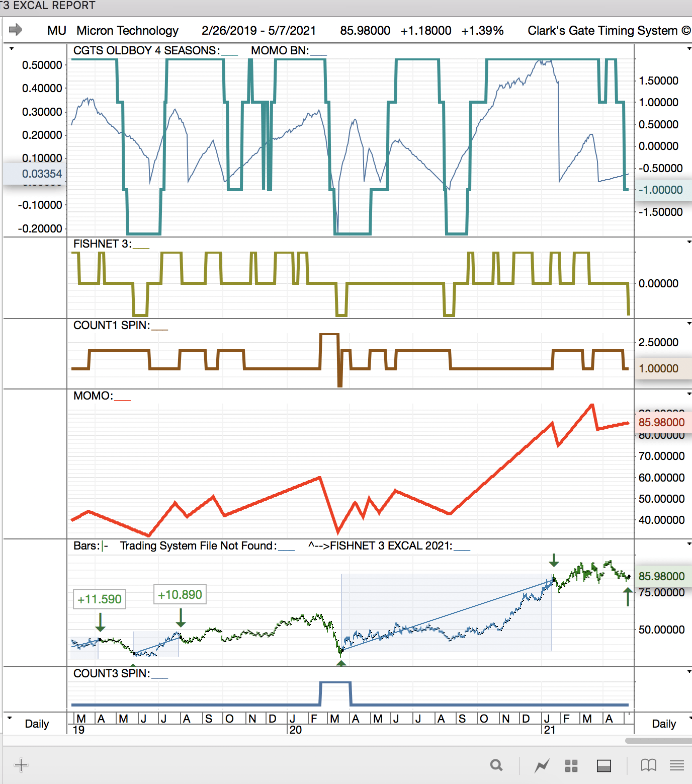Click the Micron Technology company name
This screenshot has width=692, height=784.
point(128,31)
